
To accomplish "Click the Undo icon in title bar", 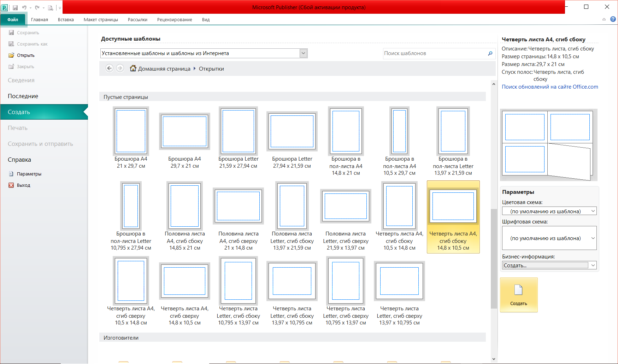I will coord(24,7).
